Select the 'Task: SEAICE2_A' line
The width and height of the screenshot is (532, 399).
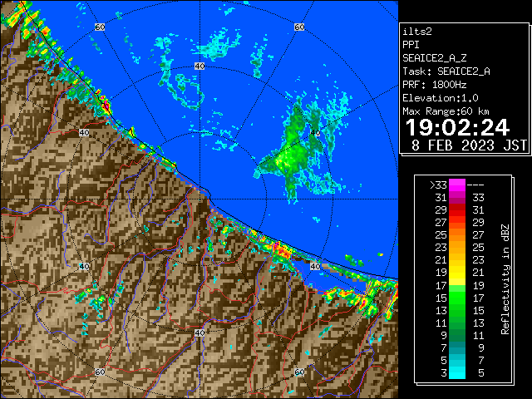(x=446, y=71)
